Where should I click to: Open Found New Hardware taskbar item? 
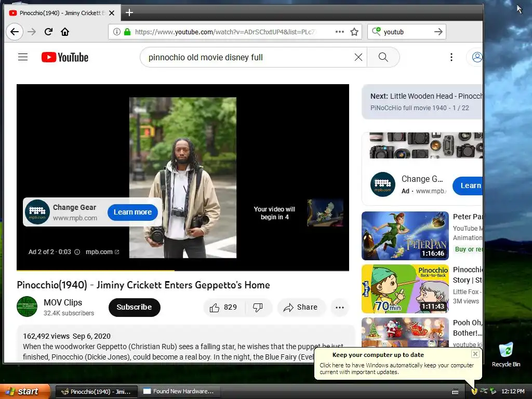click(180, 392)
